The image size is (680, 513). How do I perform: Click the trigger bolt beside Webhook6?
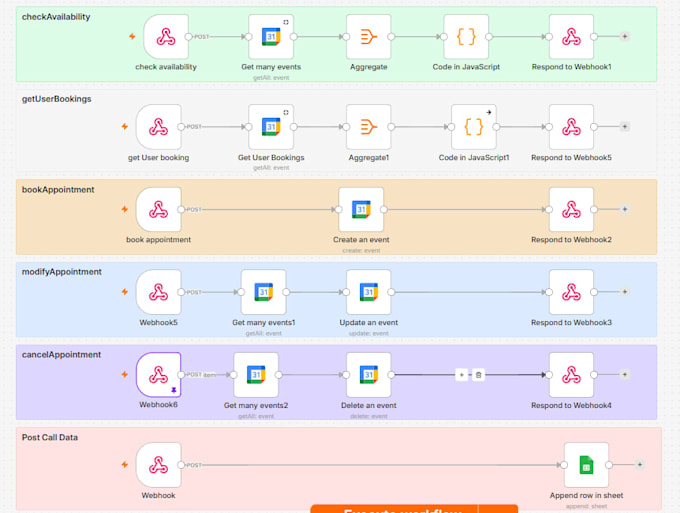pyautogui.click(x=125, y=375)
